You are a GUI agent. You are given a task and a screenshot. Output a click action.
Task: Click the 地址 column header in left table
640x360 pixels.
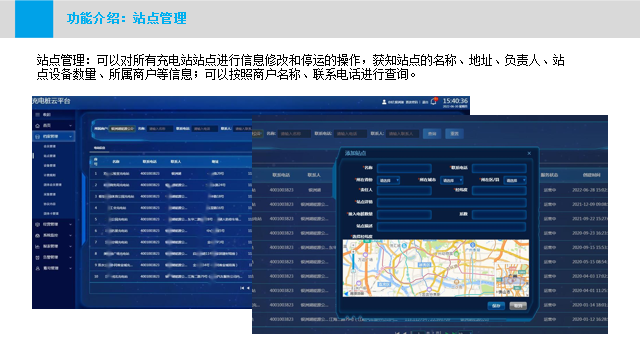(215, 162)
